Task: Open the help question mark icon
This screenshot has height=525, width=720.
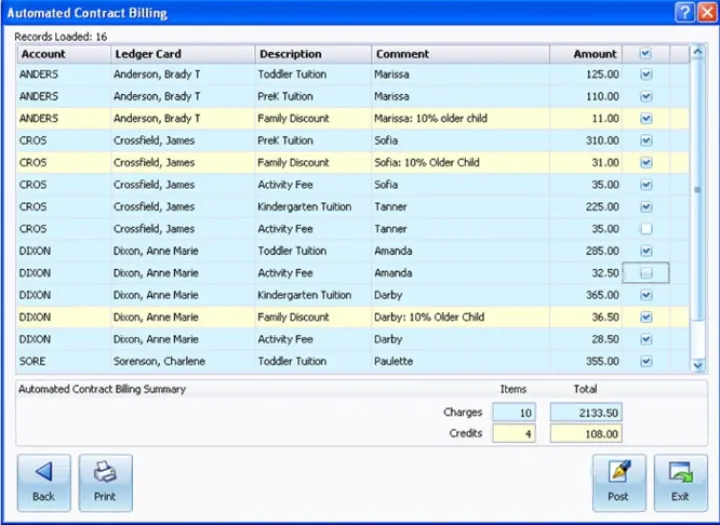Action: (684, 13)
